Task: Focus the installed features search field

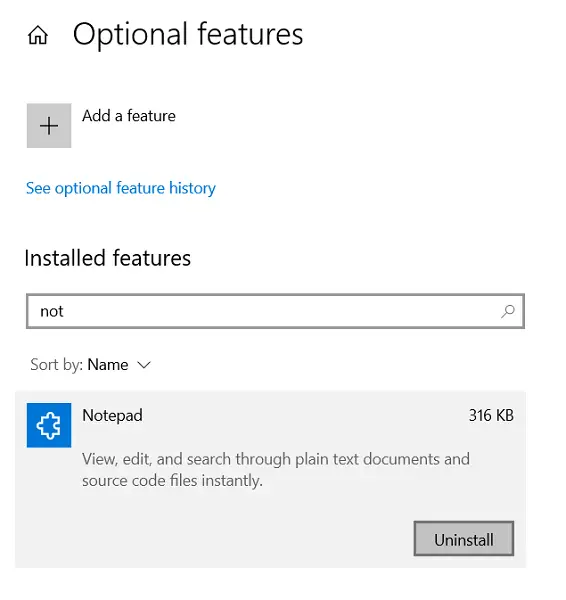Action: click(276, 311)
